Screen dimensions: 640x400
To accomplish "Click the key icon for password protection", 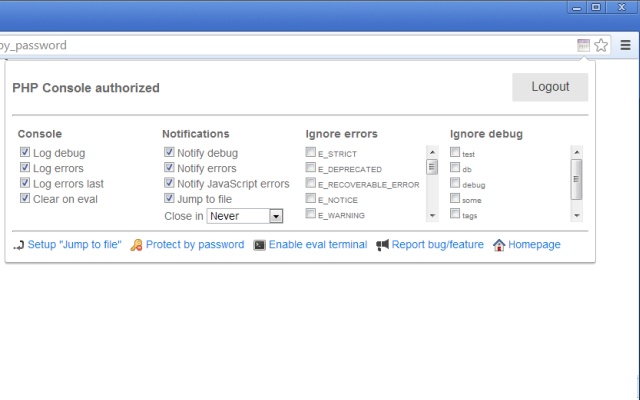I will click(136, 245).
